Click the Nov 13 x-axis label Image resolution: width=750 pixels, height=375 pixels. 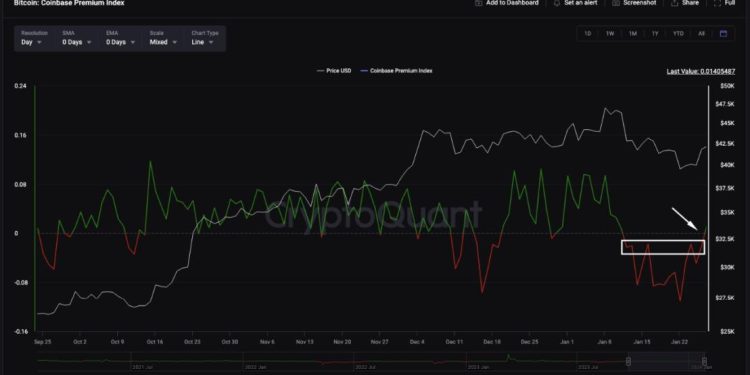[x=304, y=342]
